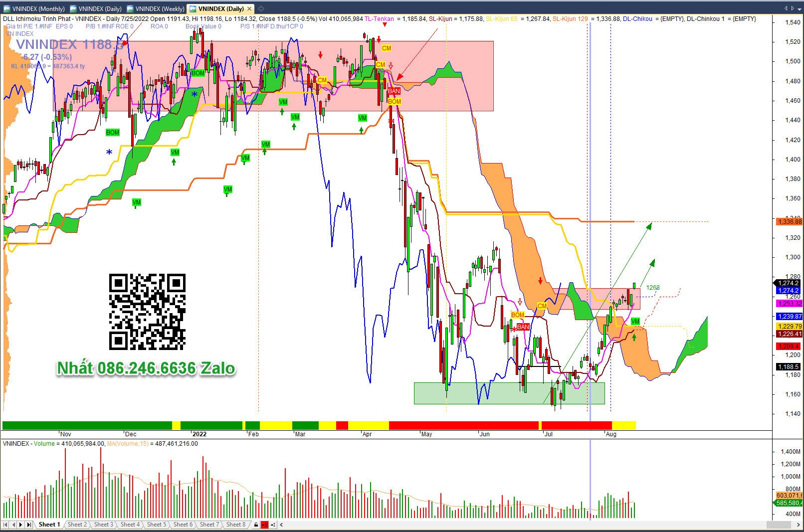Click the horizontal scrollbar right arrow

pyautogui.click(x=799, y=525)
